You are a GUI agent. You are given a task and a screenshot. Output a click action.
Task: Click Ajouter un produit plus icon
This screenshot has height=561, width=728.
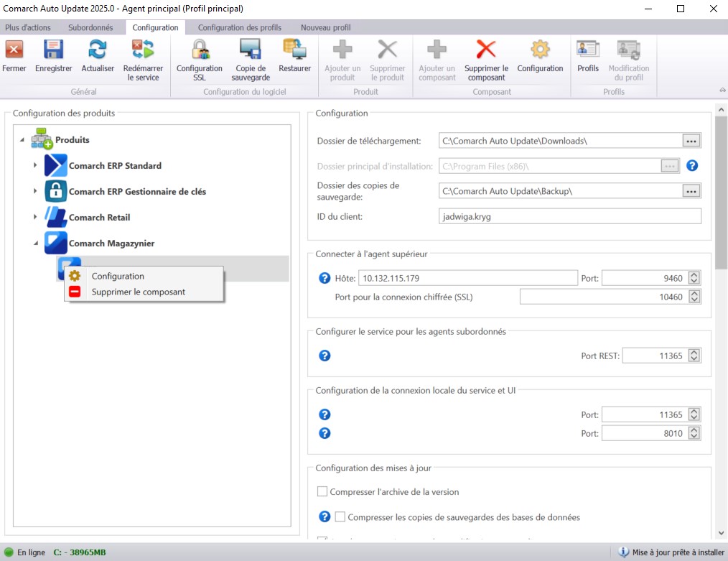point(342,50)
